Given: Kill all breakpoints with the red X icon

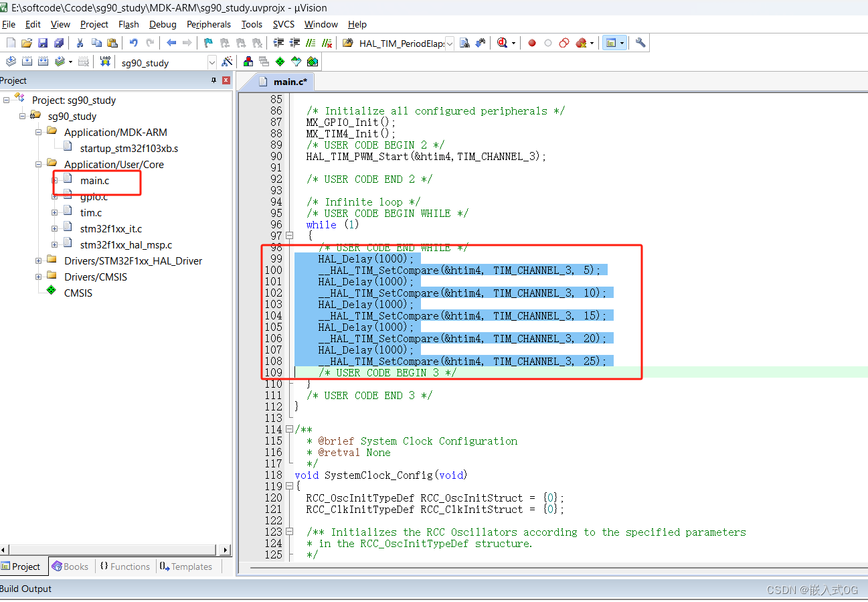Looking at the screenshot, I should [580, 43].
